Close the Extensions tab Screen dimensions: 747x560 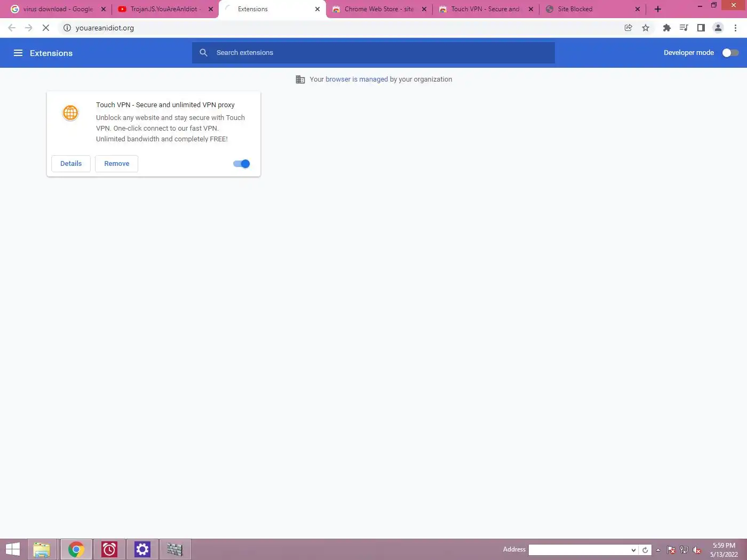tap(317, 9)
